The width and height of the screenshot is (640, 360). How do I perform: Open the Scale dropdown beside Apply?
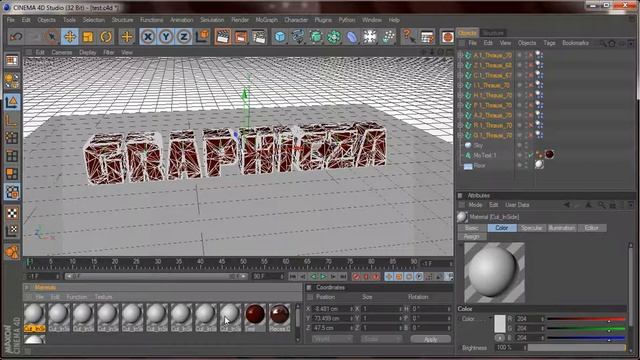tap(381, 339)
